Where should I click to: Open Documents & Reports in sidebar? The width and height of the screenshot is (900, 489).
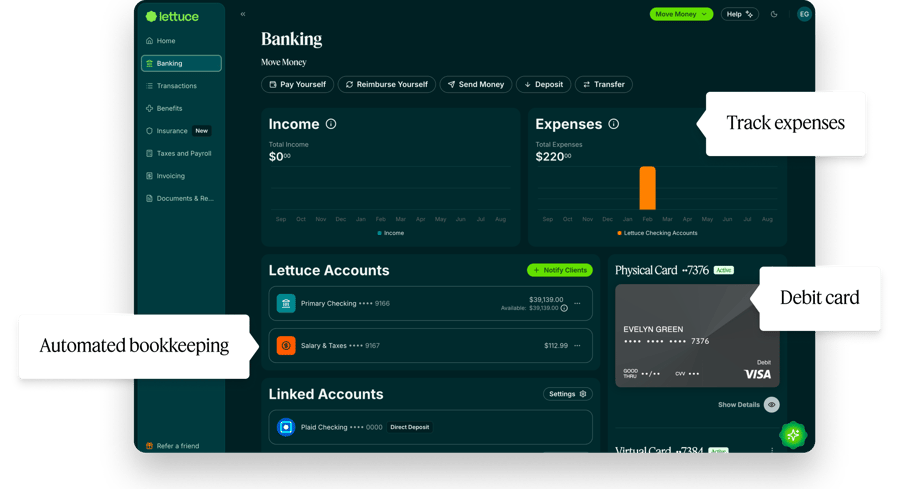180,198
